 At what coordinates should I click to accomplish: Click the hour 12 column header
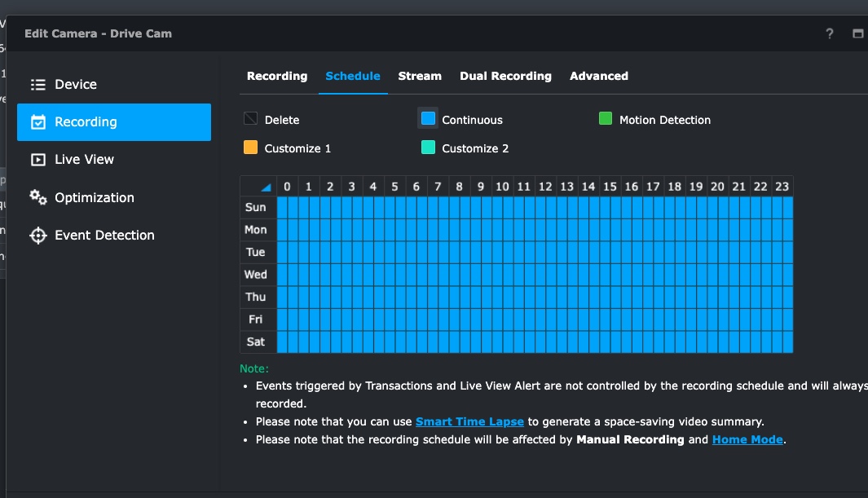[x=545, y=186]
